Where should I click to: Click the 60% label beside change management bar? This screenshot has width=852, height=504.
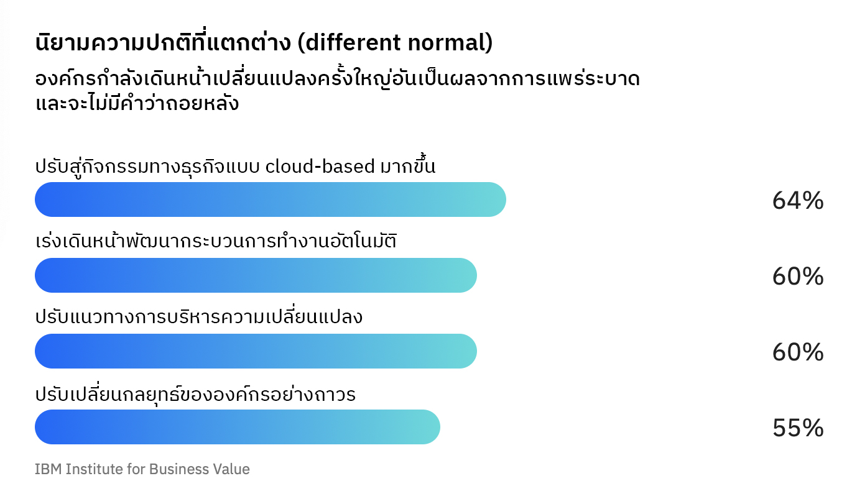pos(798,352)
